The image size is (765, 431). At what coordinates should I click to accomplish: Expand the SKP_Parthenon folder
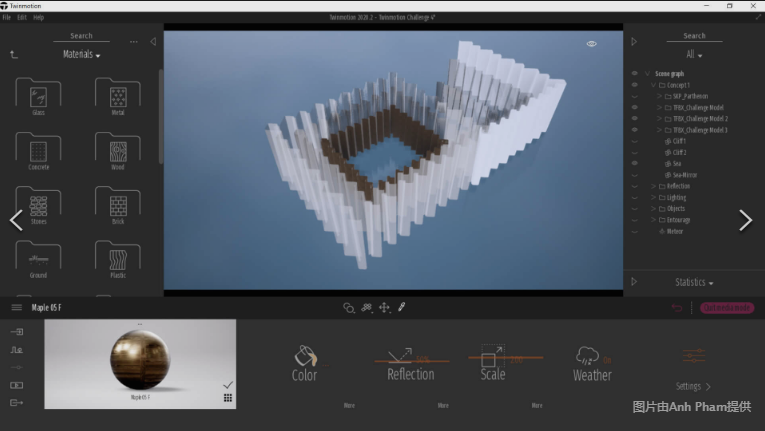659,96
